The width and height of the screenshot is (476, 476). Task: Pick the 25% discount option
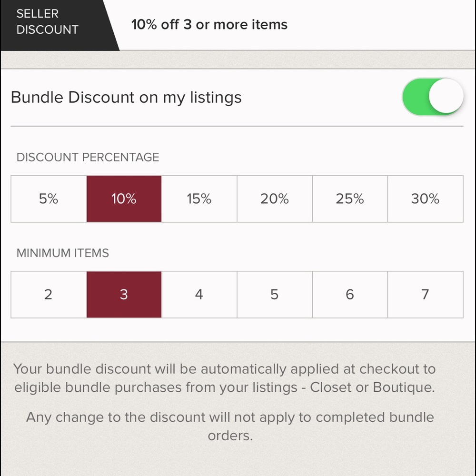coord(350,198)
